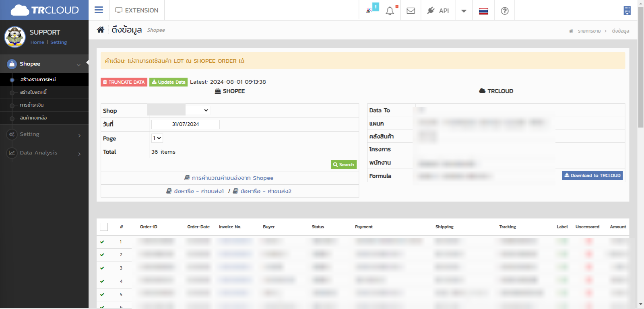644x309 pixels.
Task: Open the EXTENSION menu
Action: (137, 10)
